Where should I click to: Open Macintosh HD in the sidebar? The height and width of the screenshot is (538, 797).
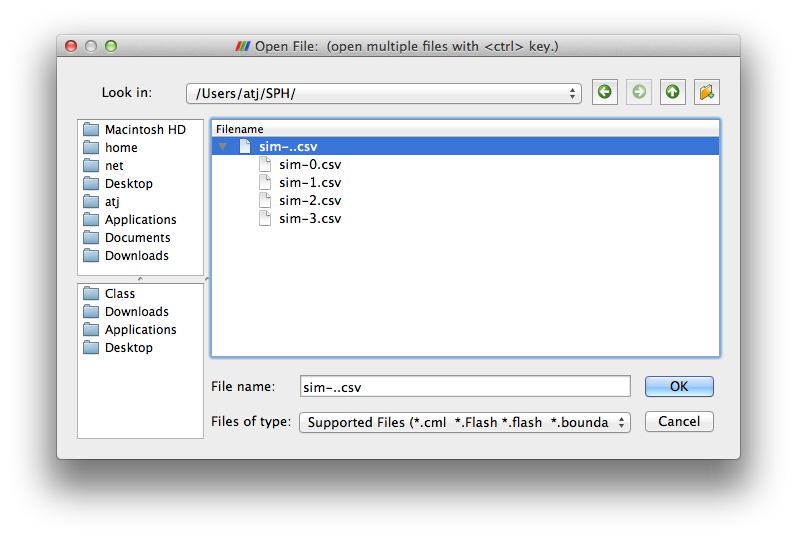(x=144, y=130)
